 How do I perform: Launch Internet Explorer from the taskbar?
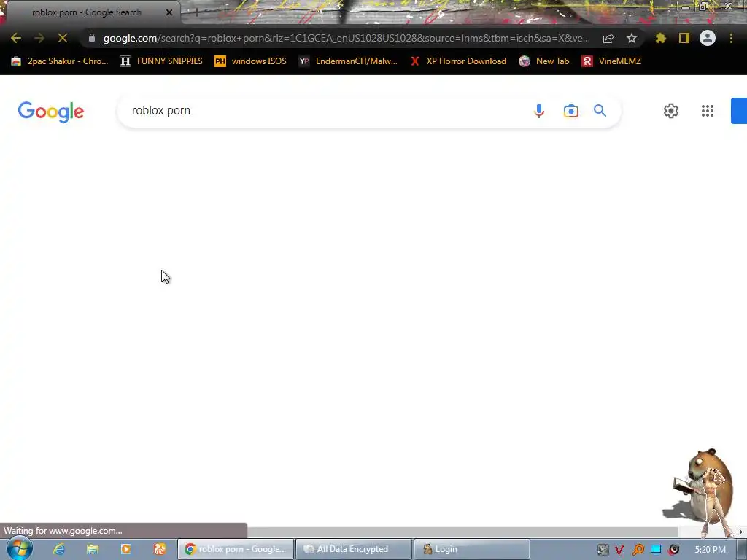coord(58,549)
